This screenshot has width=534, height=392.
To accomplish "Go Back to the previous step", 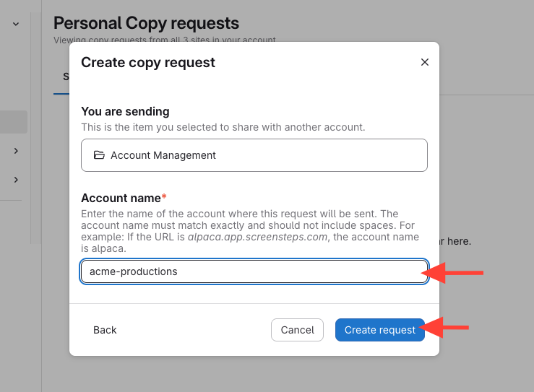I will 105,330.
